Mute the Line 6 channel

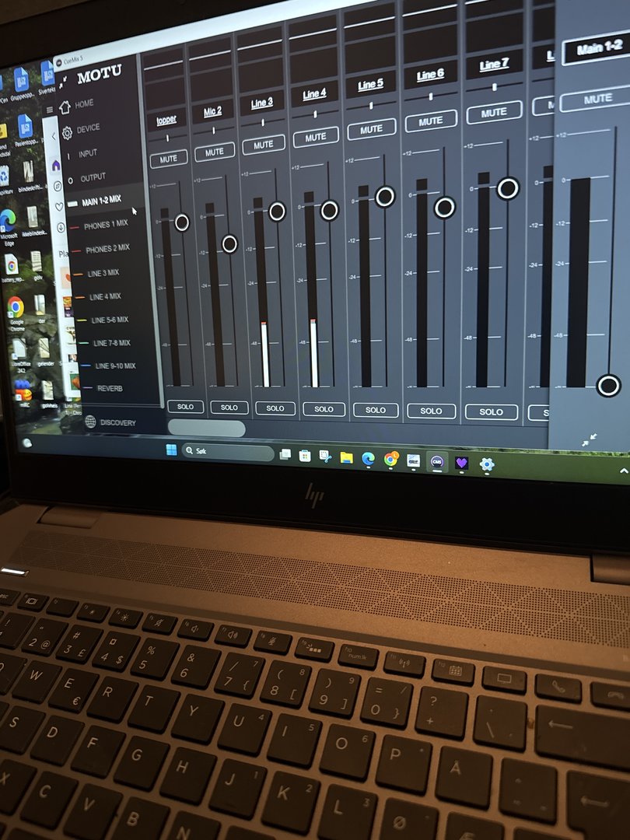point(431,121)
